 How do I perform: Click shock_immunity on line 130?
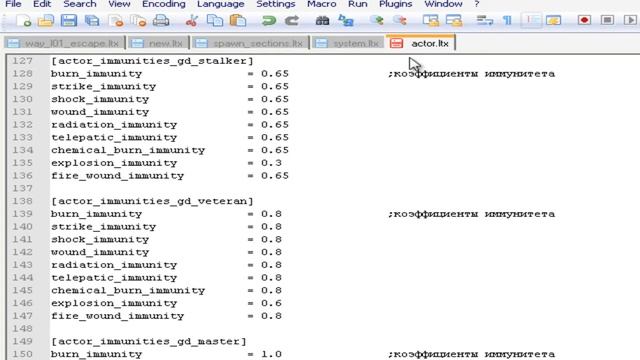coord(100,99)
